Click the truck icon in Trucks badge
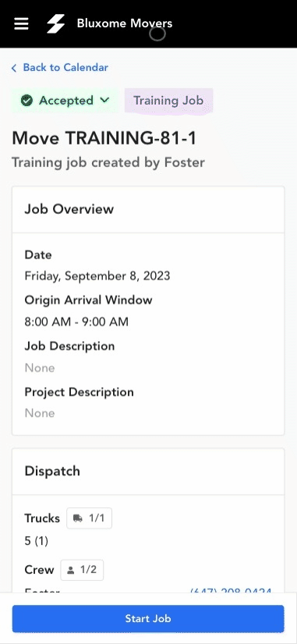This screenshot has height=644, width=297. tap(77, 518)
